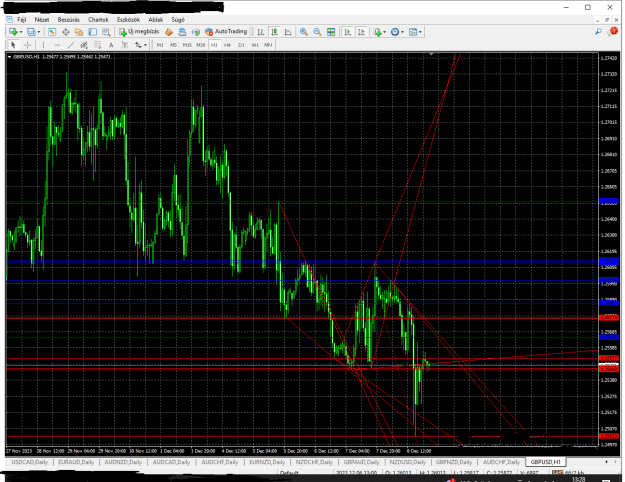
Task: Tile chart windows with the grid icon
Action: [x=331, y=32]
